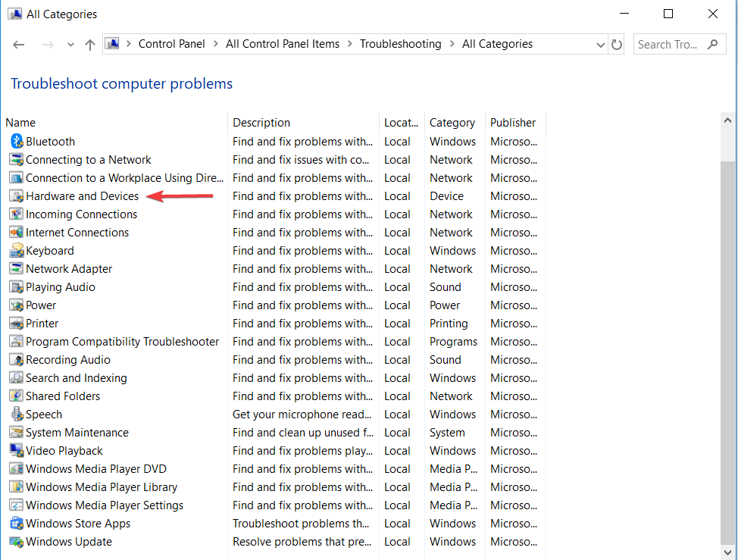Click All Categories breadcrumb
The height and width of the screenshot is (560, 738).
coord(497,44)
